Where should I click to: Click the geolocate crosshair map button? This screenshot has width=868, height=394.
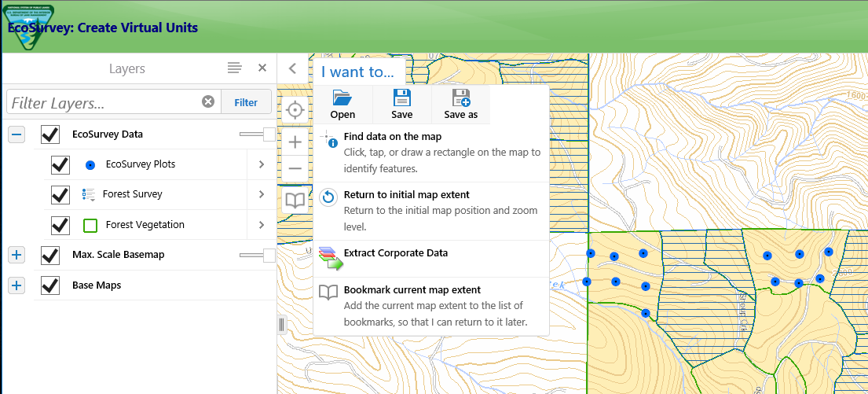pos(295,111)
